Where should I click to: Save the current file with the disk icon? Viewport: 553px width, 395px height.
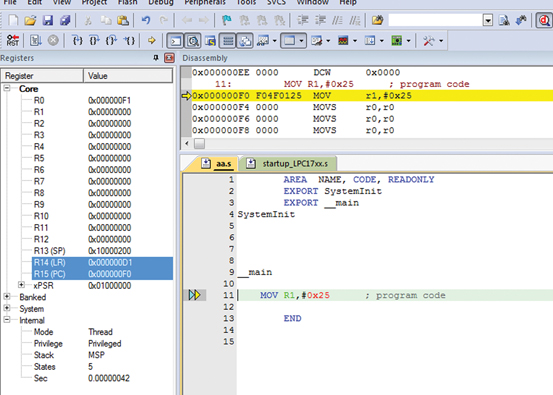click(48, 20)
